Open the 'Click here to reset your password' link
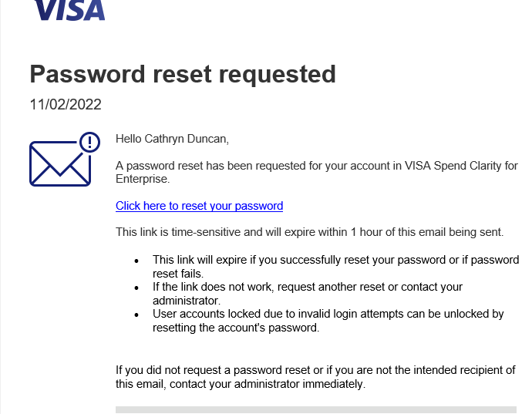532x414 pixels. pyautogui.click(x=199, y=206)
